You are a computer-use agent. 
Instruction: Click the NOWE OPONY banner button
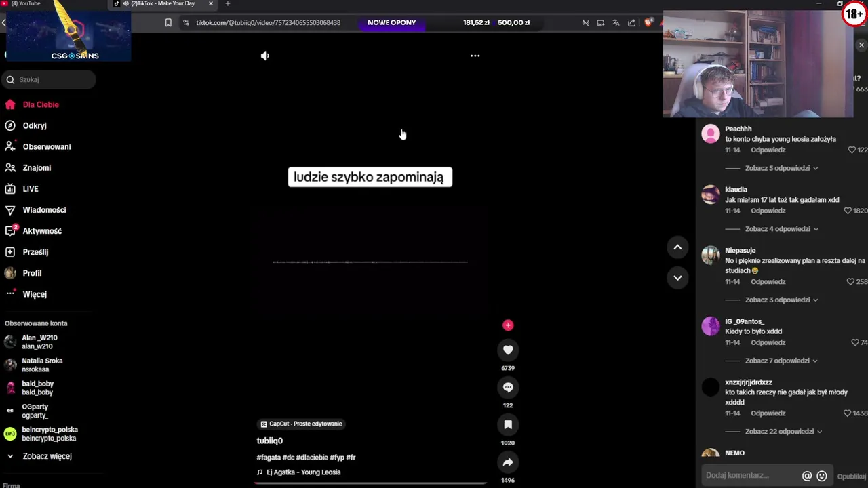[391, 22]
